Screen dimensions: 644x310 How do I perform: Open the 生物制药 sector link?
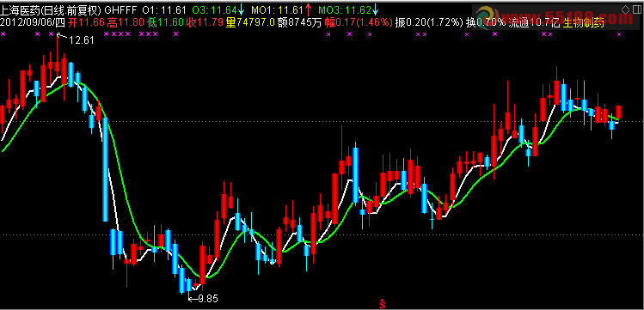coord(583,23)
